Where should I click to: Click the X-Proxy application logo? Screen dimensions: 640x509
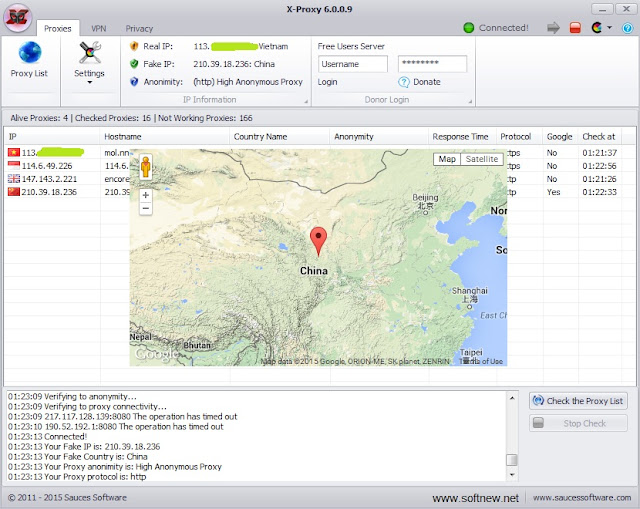tap(18, 17)
